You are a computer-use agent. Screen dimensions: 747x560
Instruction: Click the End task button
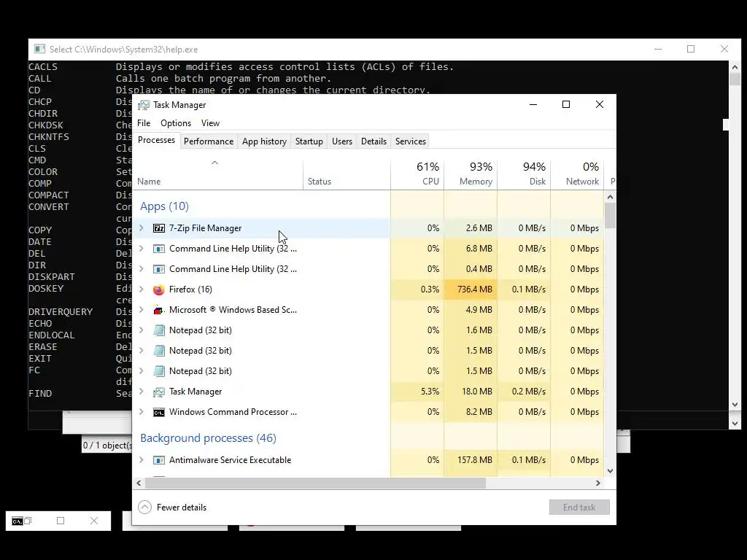[x=579, y=507]
